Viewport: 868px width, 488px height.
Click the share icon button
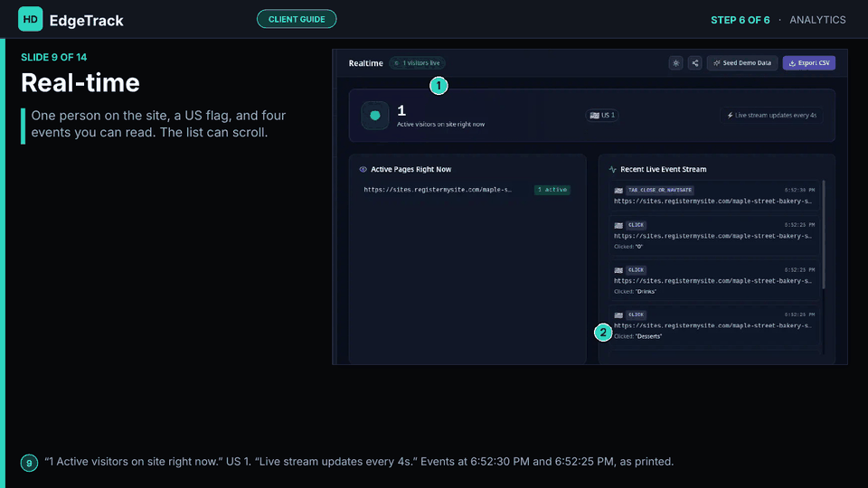tap(695, 63)
